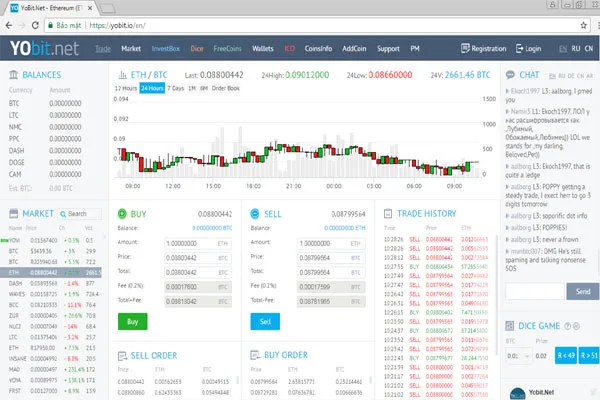Click the chat Send button

click(583, 291)
